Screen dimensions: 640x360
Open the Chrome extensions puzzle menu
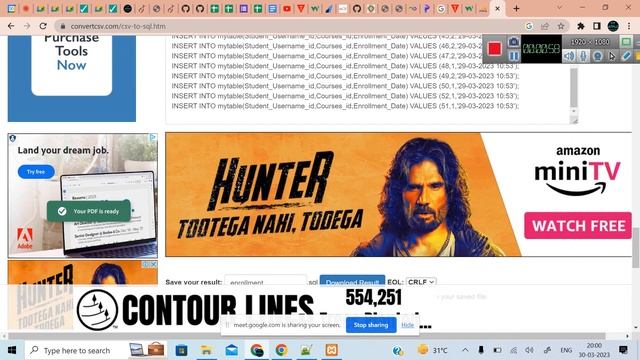pyautogui.click(x=581, y=26)
